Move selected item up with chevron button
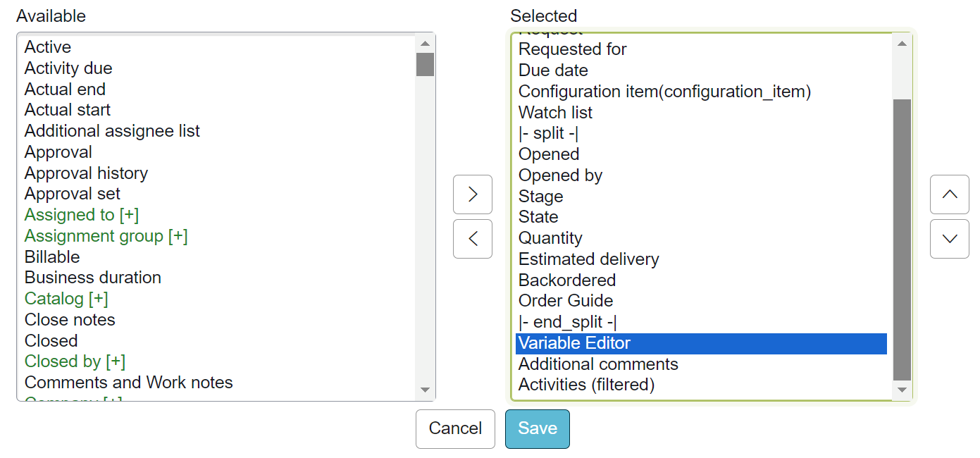 pos(949,194)
